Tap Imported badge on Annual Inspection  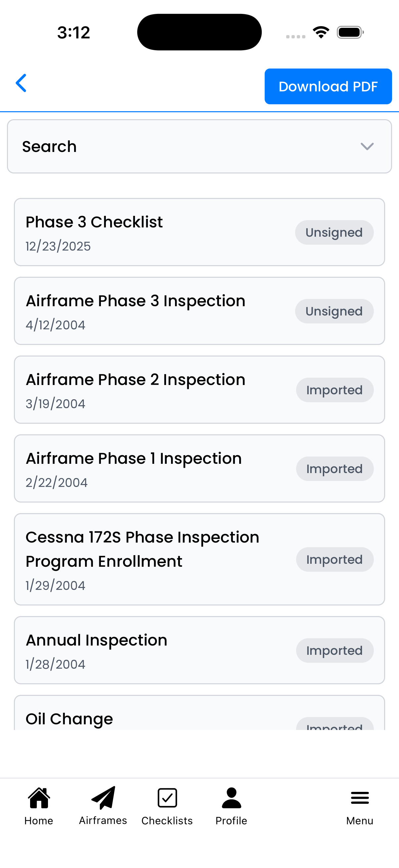[334, 651]
